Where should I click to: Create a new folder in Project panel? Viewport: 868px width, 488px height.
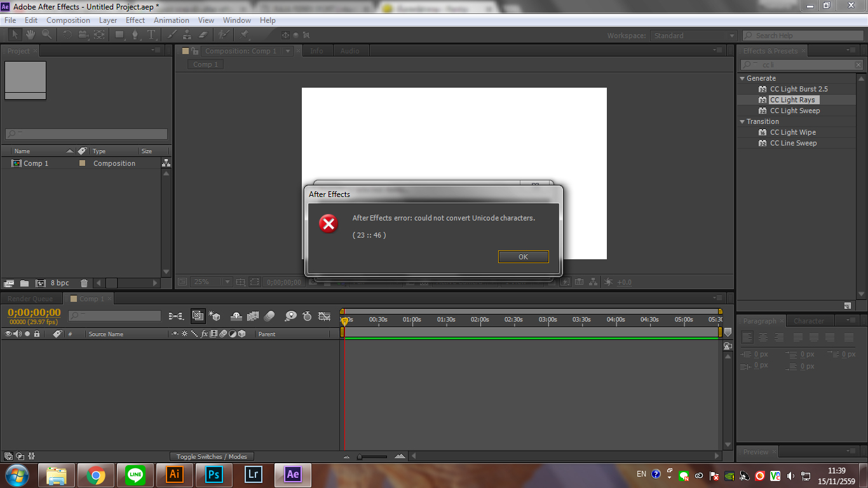coord(24,283)
